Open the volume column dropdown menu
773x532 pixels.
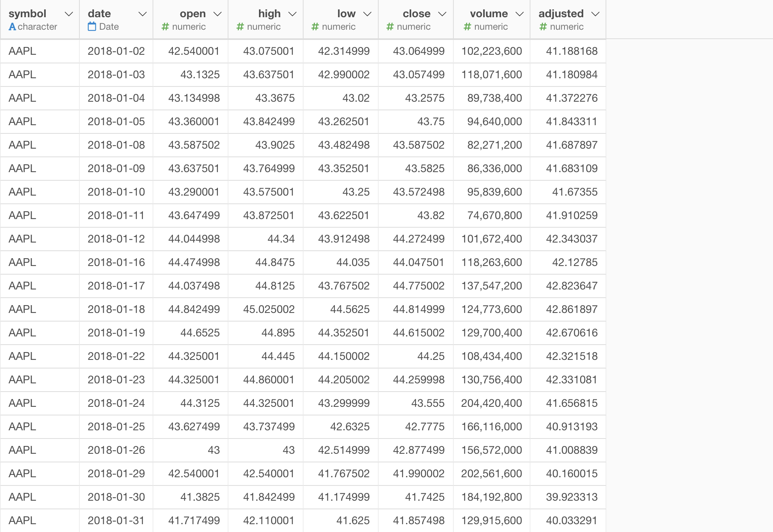[520, 14]
